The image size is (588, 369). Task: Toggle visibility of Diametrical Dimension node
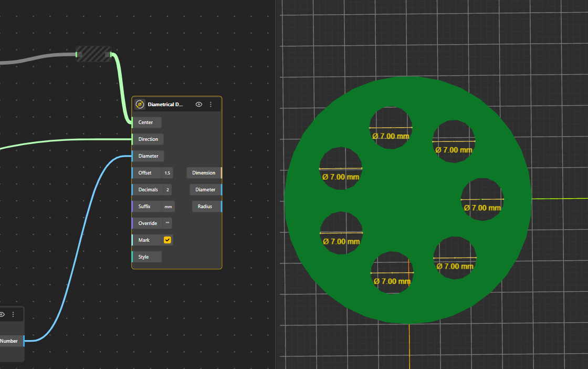coord(198,105)
